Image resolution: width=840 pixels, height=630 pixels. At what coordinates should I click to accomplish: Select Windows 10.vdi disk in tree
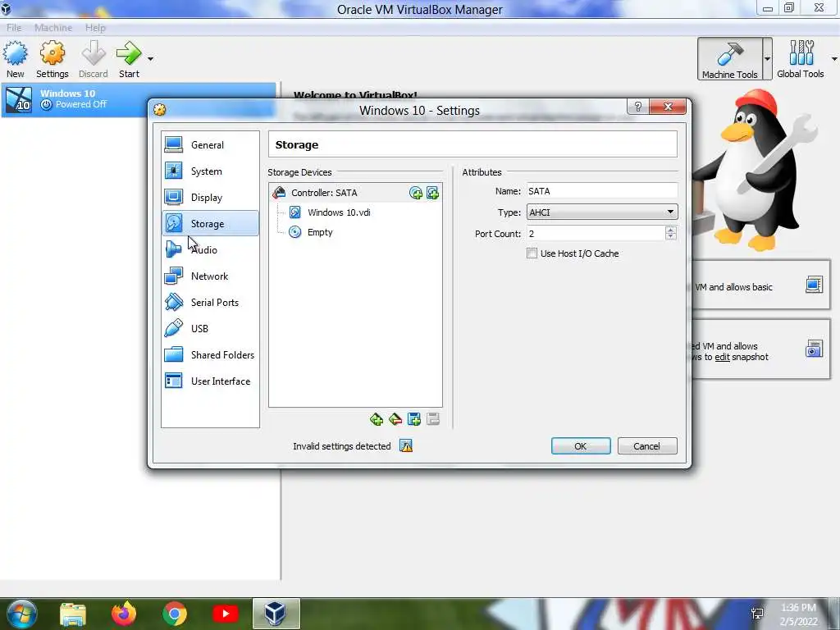339,212
